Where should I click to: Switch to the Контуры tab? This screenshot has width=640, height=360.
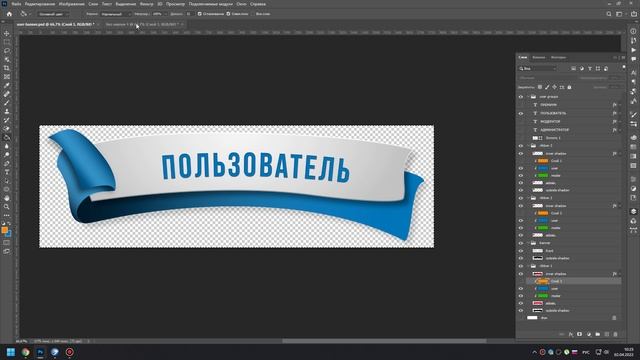558,58
